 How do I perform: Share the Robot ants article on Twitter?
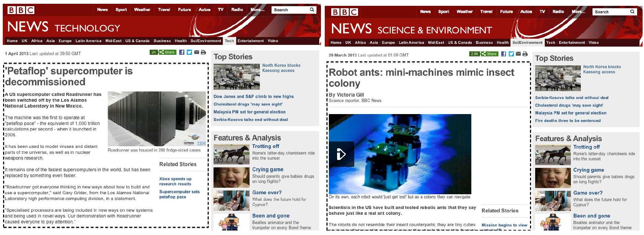coord(511,54)
